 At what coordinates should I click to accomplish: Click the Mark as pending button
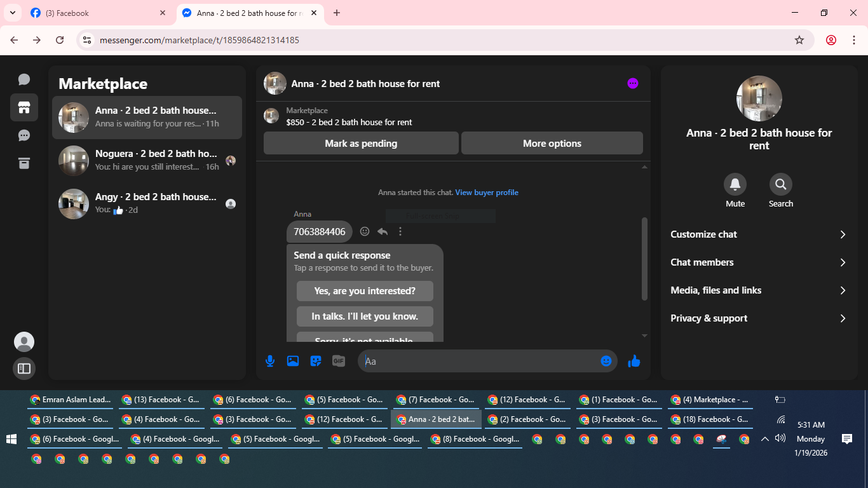pos(361,143)
